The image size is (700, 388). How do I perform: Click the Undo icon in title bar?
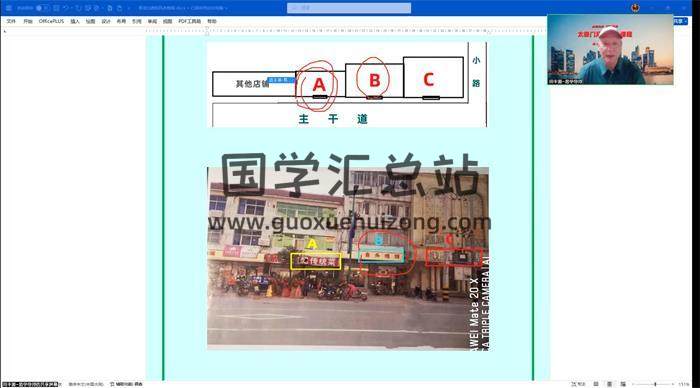click(x=66, y=8)
